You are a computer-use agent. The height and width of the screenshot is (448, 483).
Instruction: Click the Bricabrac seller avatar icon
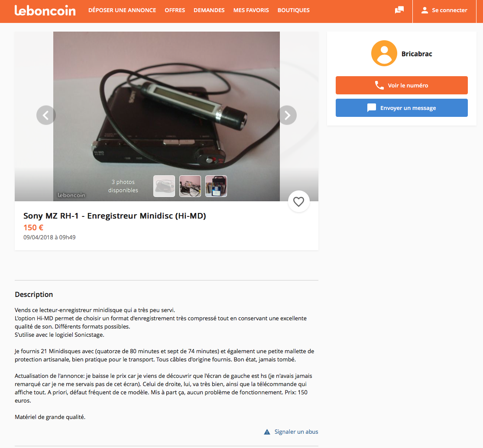[x=384, y=53]
